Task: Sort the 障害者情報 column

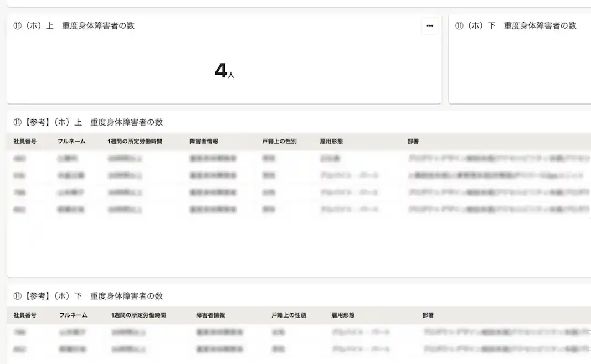Action: (x=204, y=141)
